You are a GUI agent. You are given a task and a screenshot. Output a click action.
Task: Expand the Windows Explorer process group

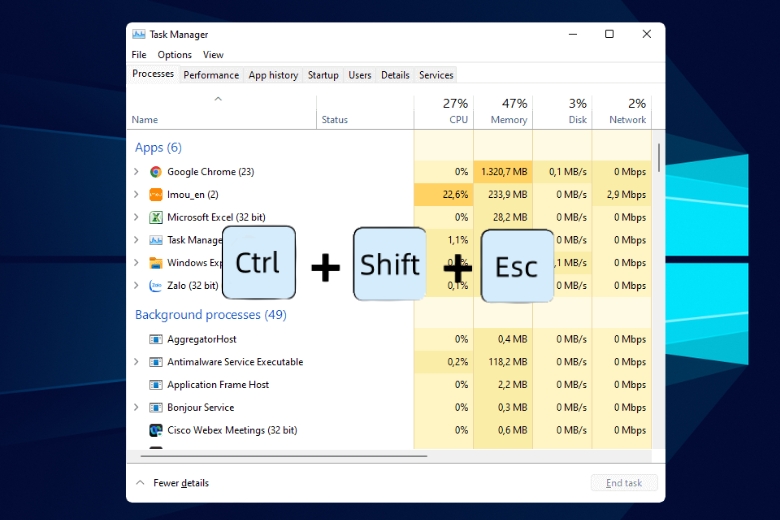click(x=136, y=263)
